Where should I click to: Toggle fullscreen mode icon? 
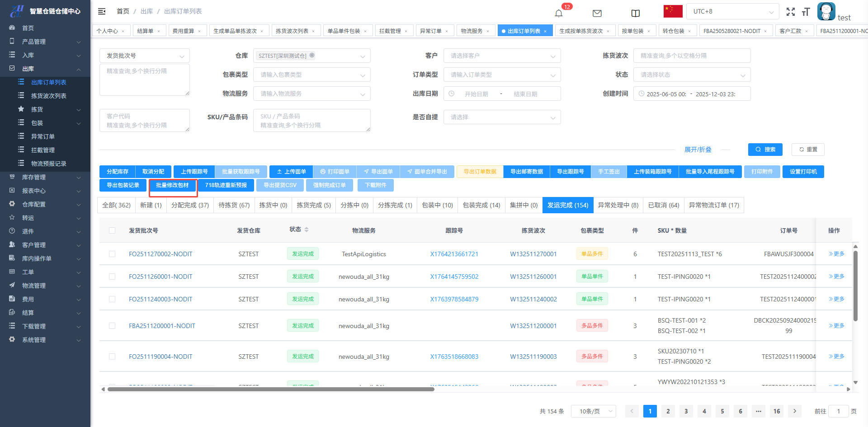[790, 12]
